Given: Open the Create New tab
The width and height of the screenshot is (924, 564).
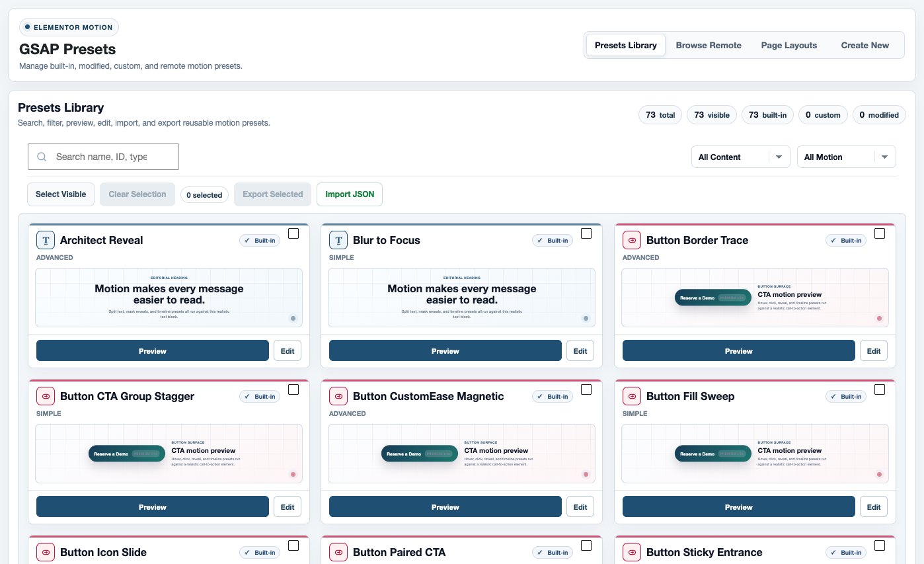Looking at the screenshot, I should point(865,45).
